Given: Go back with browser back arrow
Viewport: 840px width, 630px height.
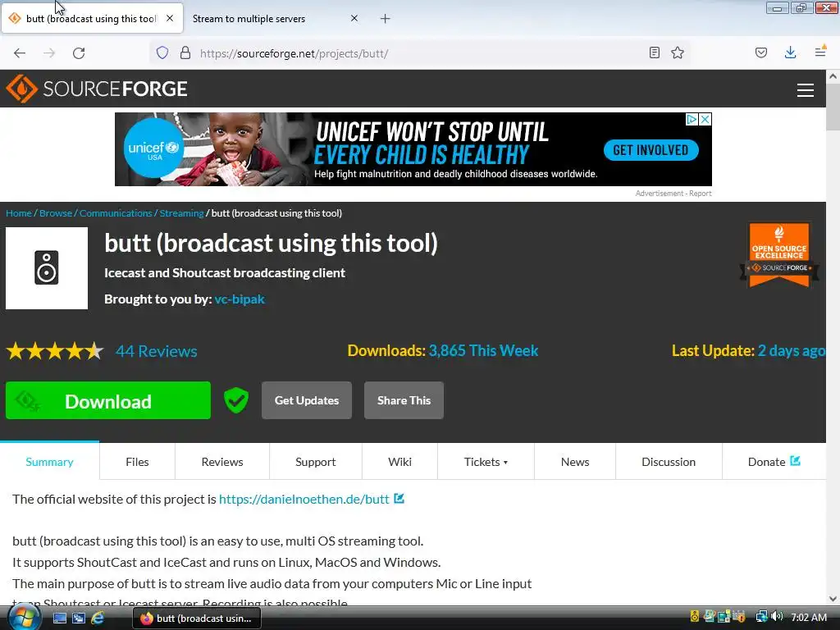Looking at the screenshot, I should pyautogui.click(x=20, y=53).
